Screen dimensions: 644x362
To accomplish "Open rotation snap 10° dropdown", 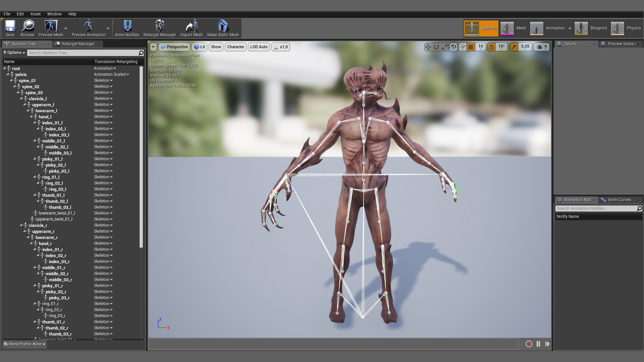I will coord(501,47).
